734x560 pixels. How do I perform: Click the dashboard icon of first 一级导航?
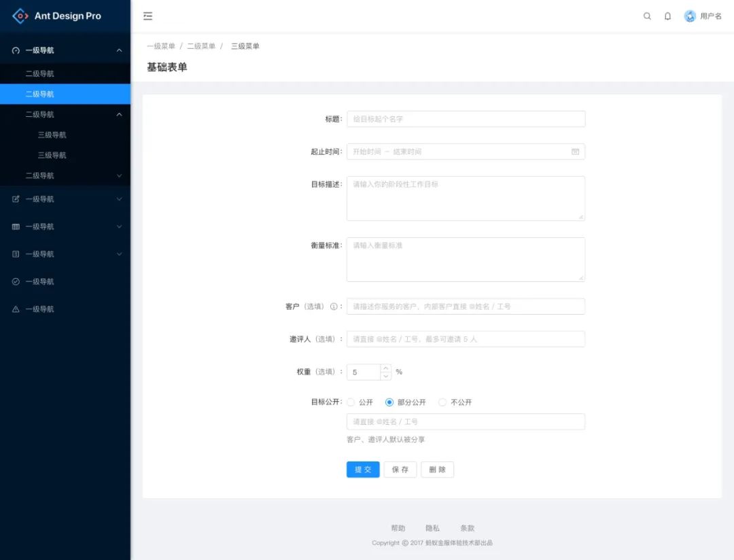pyautogui.click(x=16, y=50)
